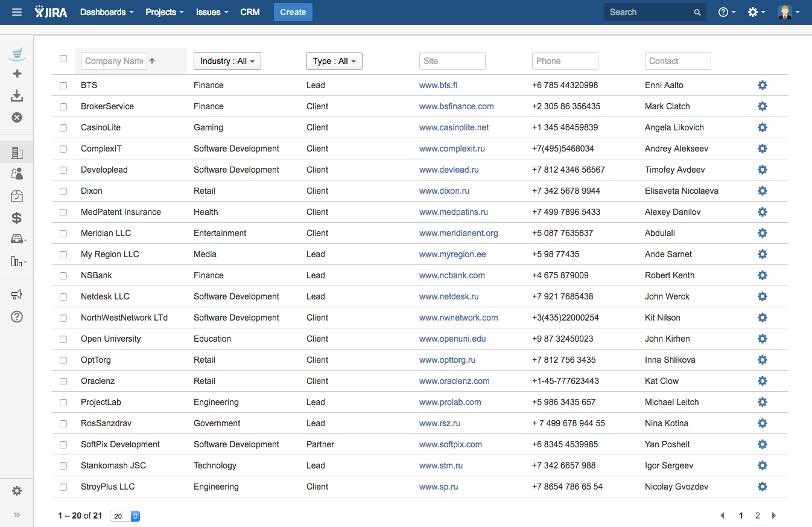Open the contacts people icon in sidebar

click(17, 174)
